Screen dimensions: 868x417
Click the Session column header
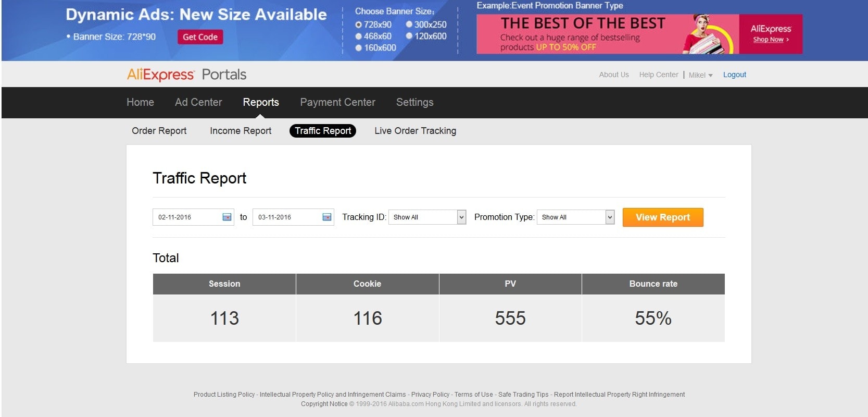224,284
